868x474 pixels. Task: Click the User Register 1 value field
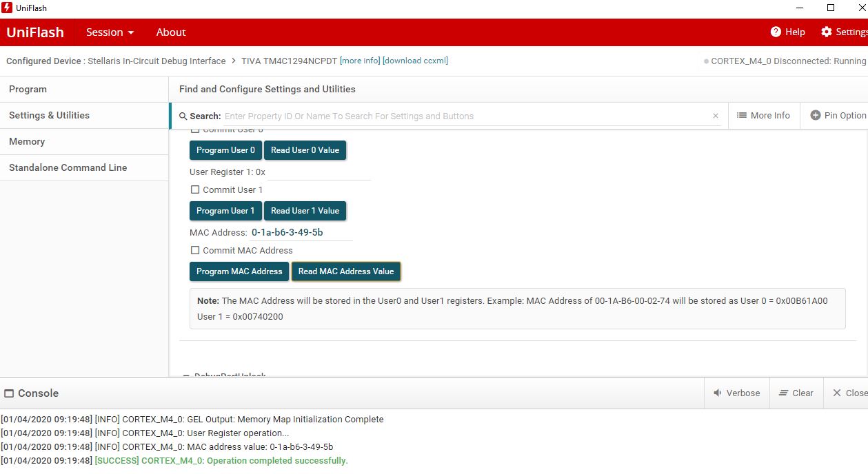click(319, 172)
